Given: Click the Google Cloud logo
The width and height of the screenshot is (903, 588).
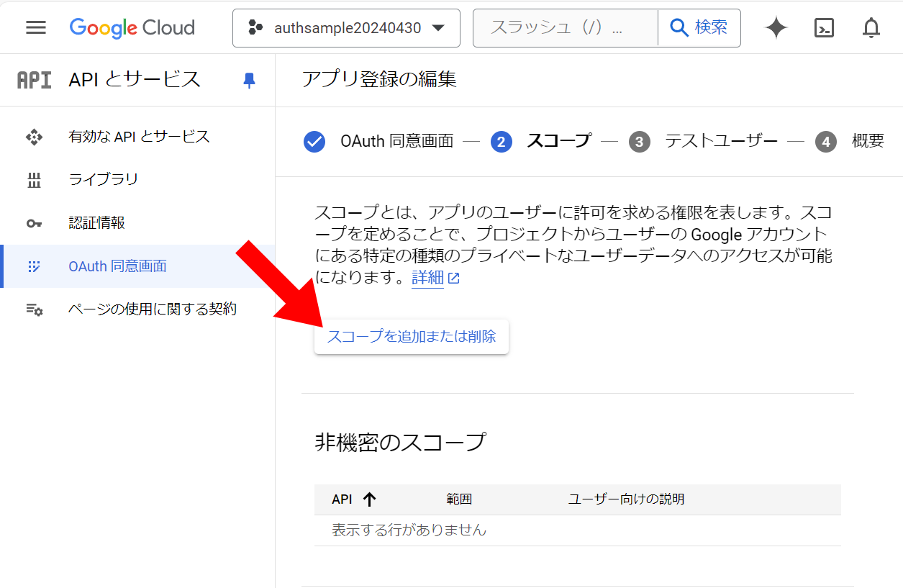Looking at the screenshot, I should click(132, 28).
